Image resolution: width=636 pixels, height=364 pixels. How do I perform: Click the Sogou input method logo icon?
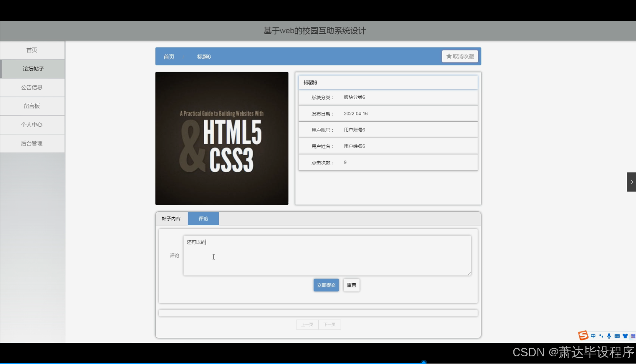pos(583,336)
